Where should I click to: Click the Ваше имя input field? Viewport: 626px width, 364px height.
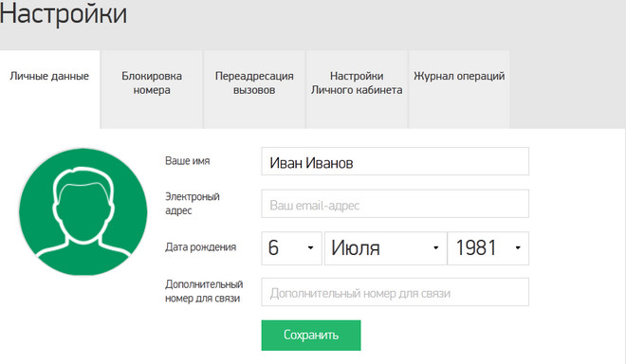396,161
